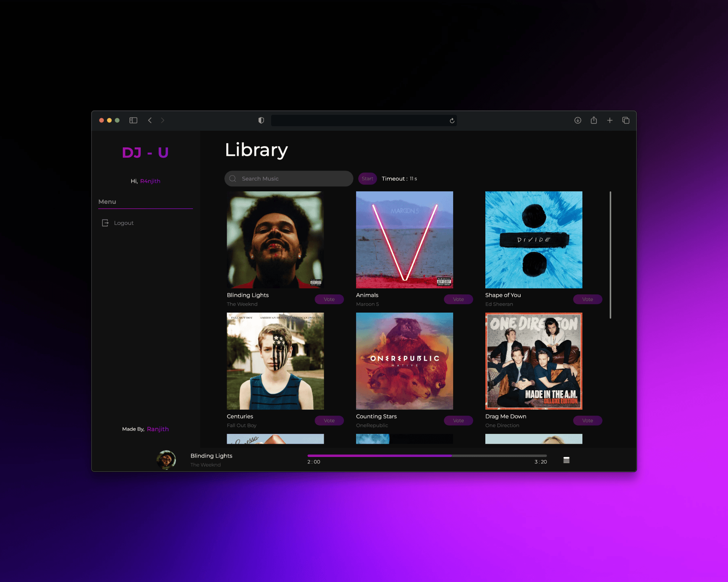Click the Centuries song title
The image size is (728, 582).
pos(240,416)
